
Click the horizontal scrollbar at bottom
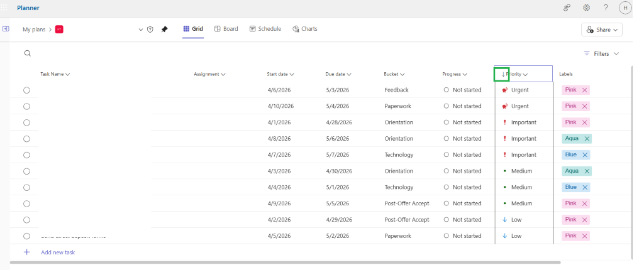[285, 262]
